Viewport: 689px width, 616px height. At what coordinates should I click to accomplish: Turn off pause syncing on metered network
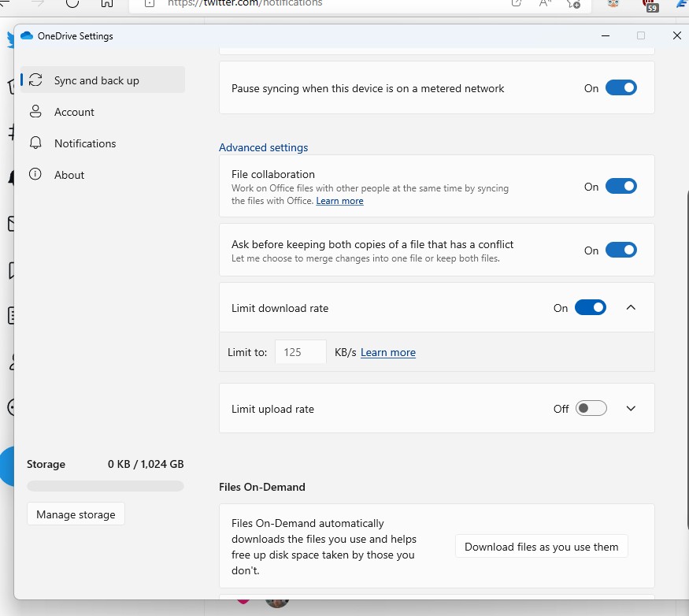[x=620, y=88]
